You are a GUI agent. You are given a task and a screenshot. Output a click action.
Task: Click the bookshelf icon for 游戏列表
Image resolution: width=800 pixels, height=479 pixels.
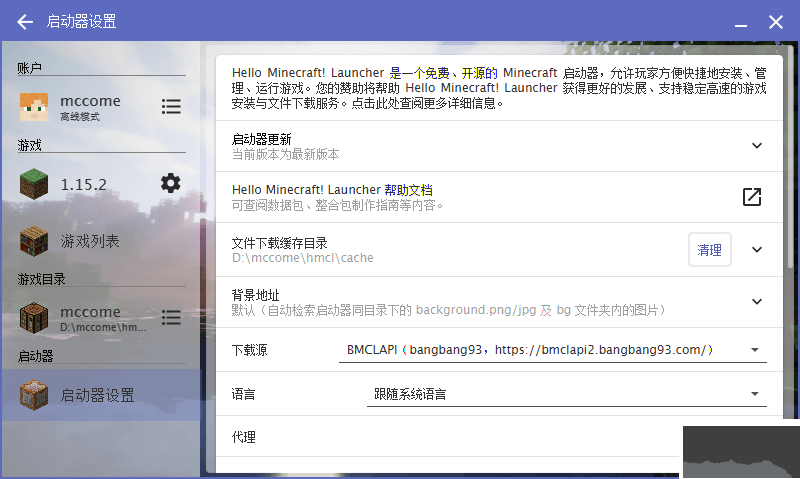(34, 241)
